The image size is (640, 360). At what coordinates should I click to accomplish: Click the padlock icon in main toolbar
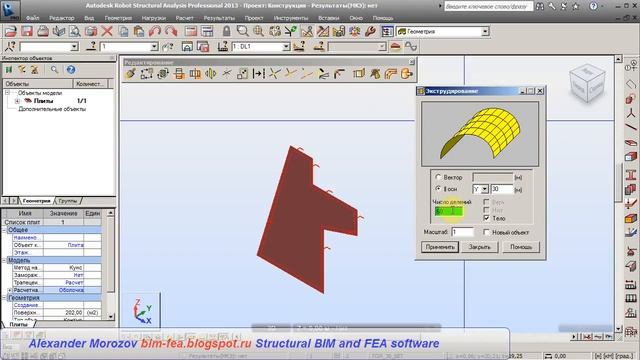226,31
